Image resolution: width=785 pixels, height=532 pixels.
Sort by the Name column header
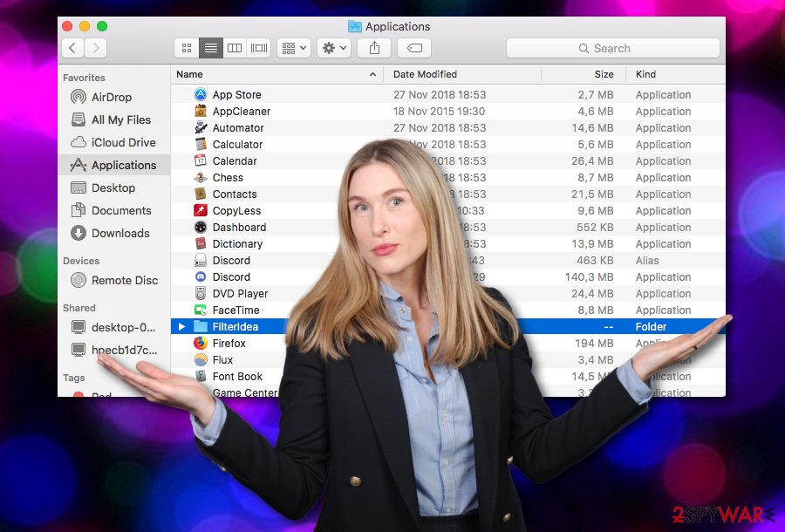[x=276, y=74]
